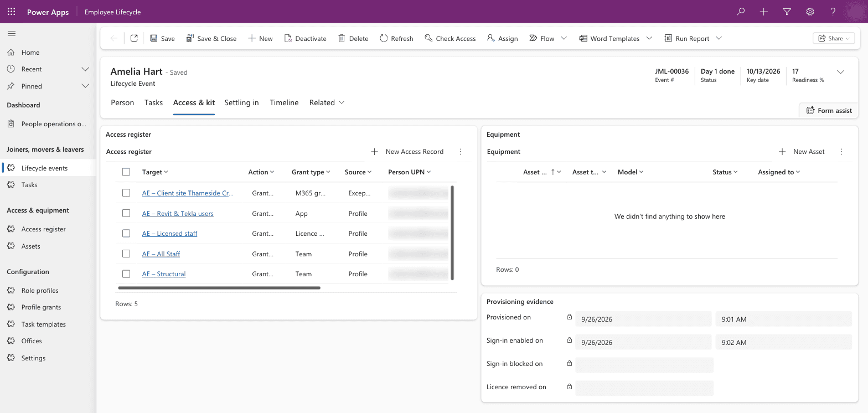This screenshot has width=868, height=413.
Task: Click Save & Close in the command bar
Action: (x=211, y=38)
